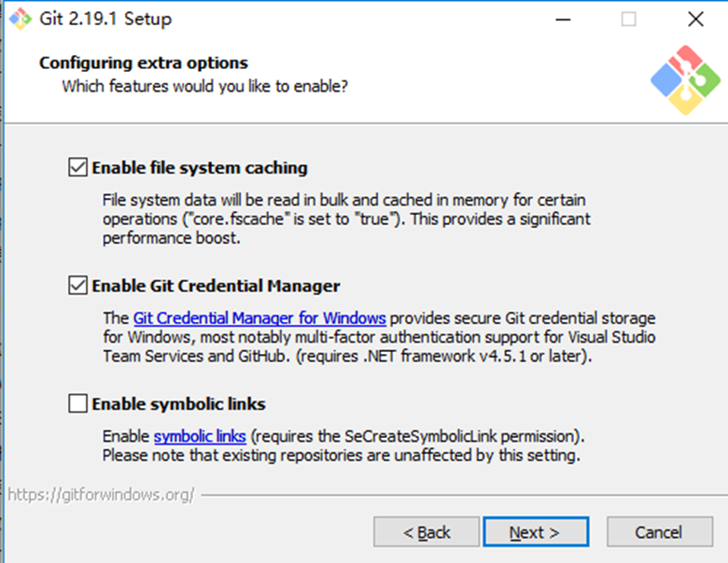728x563 pixels.
Task: Enable symbolic links checkbox
Action: click(77, 404)
